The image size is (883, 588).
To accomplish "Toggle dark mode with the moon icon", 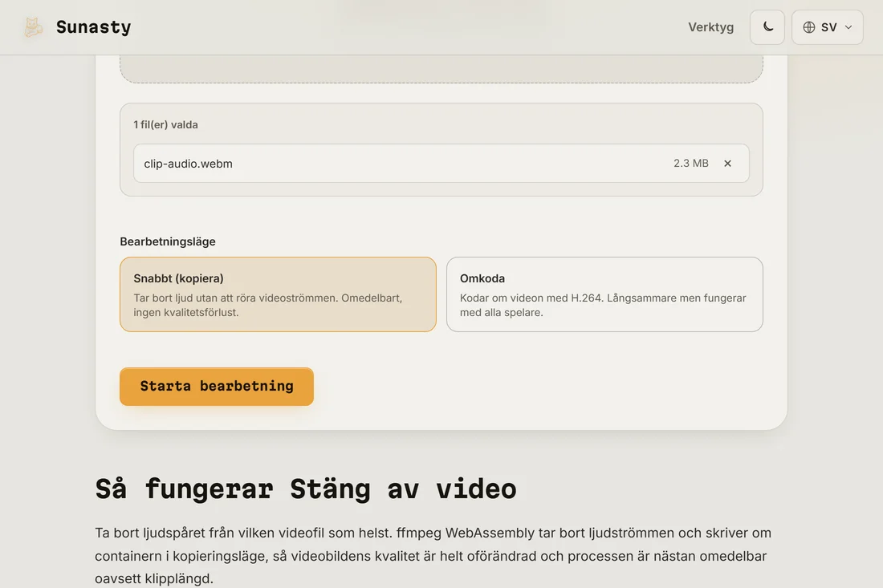I will pos(767,27).
